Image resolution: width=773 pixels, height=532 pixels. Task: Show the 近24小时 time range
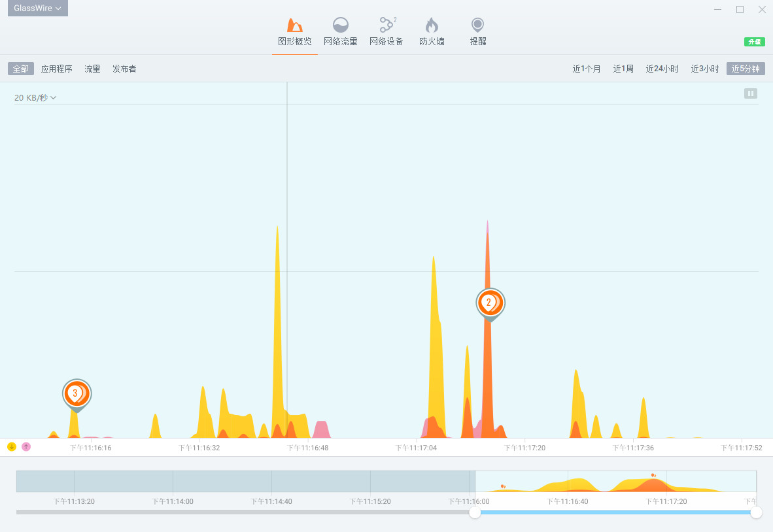click(662, 69)
